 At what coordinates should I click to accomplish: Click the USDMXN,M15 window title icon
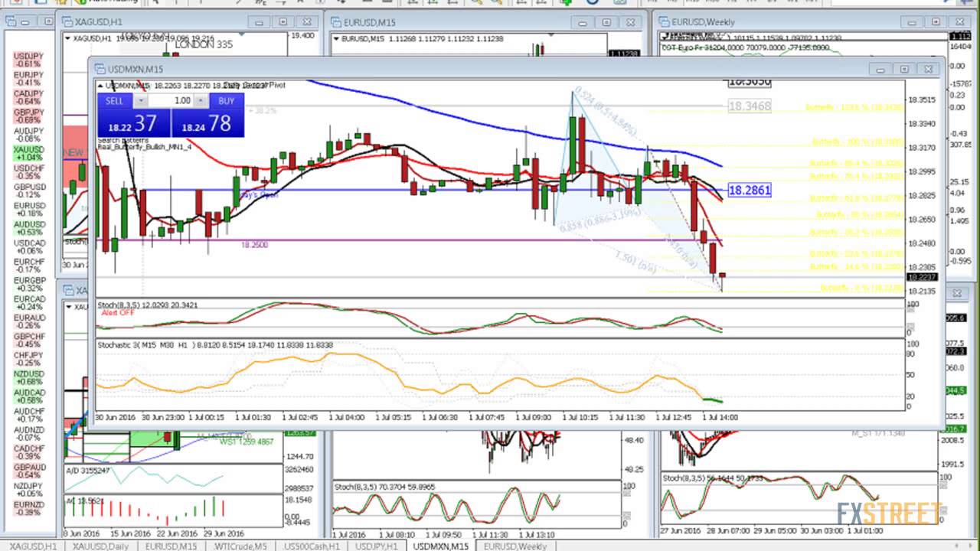(x=99, y=69)
